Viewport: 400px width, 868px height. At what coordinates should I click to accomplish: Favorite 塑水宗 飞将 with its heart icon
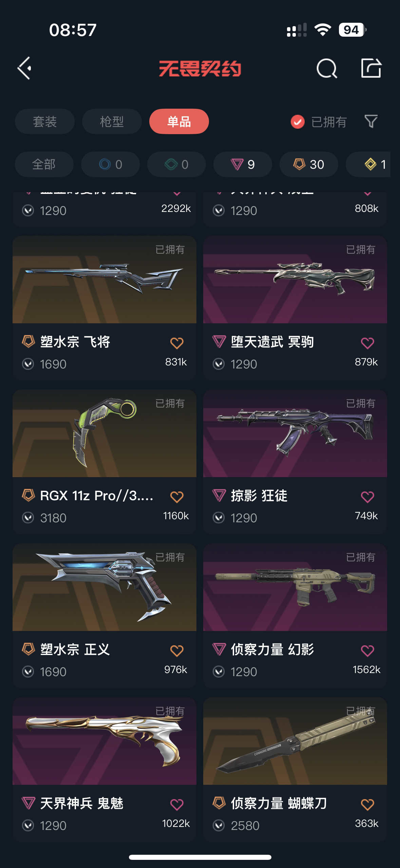177,343
